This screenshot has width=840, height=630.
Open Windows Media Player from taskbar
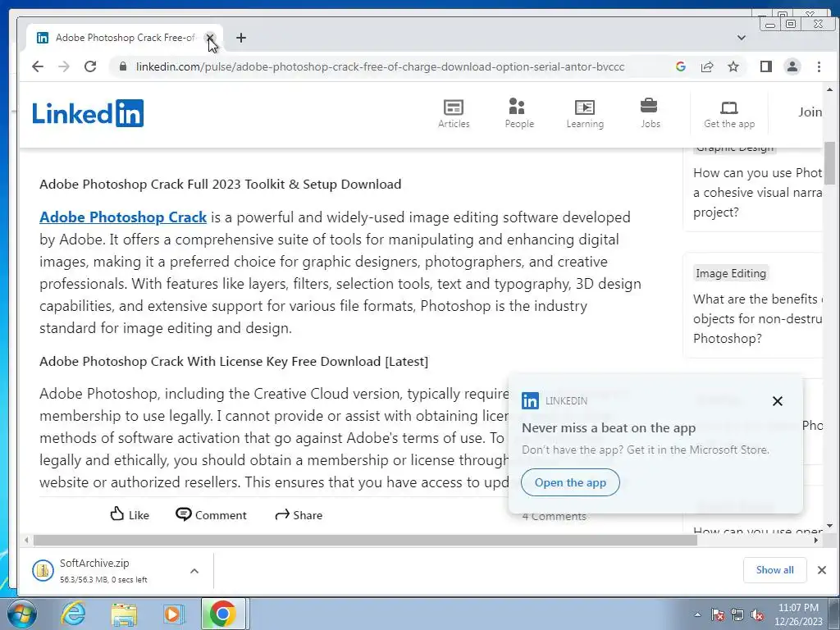click(173, 614)
